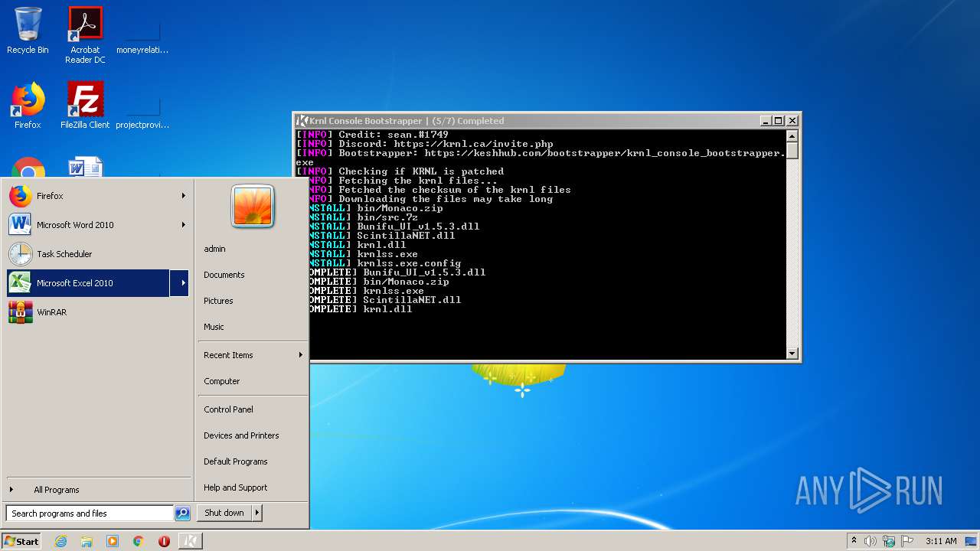Select the Firefox shortcut on the desktop

[28, 106]
